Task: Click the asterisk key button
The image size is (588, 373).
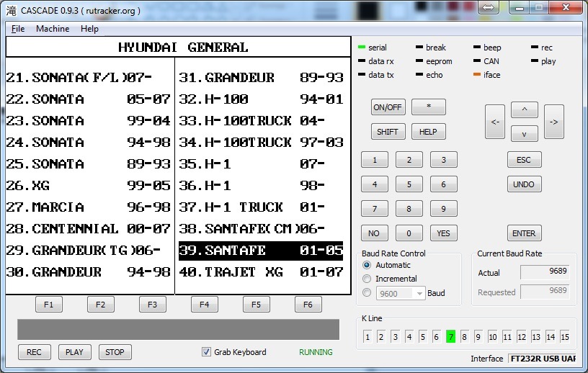Action: [428, 107]
